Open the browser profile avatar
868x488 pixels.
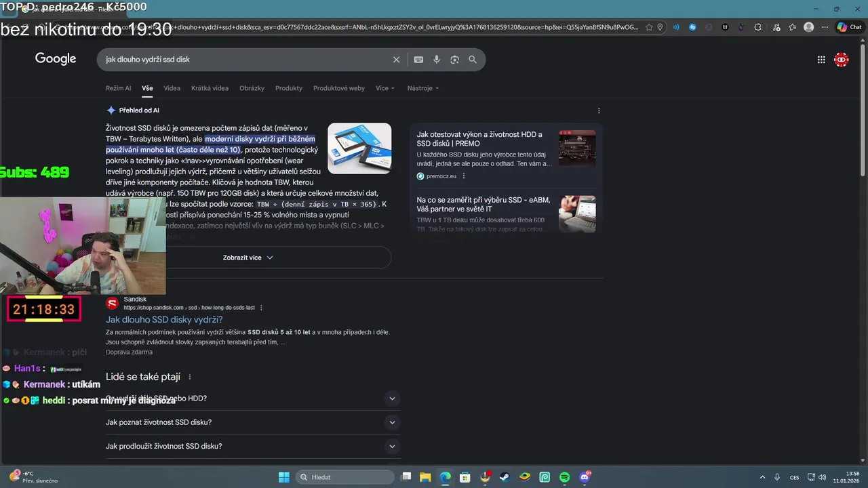[x=808, y=27]
